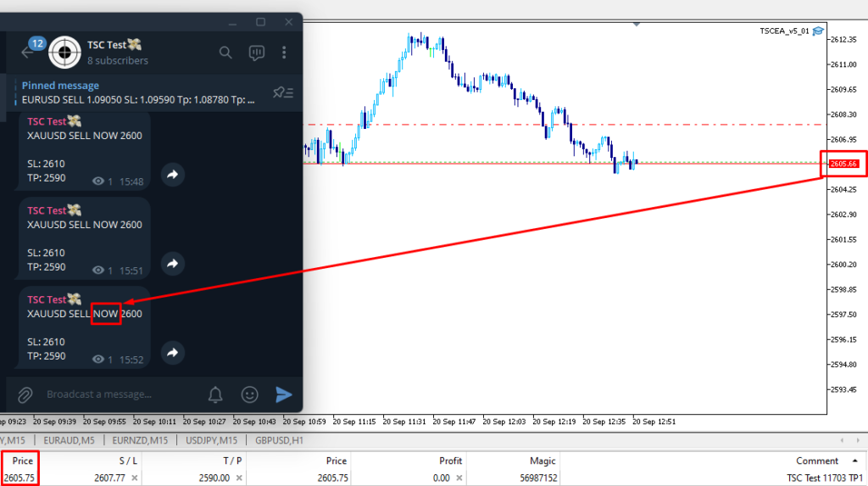This screenshot has height=486, width=868.
Task: Click the TSC Test channel avatar
Action: pos(64,53)
